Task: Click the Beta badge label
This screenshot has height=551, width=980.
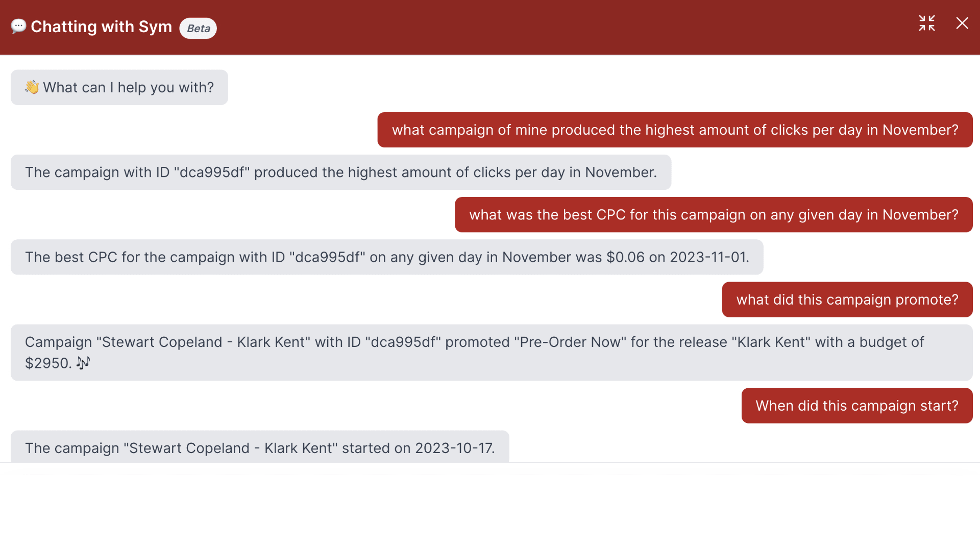Action: (198, 28)
